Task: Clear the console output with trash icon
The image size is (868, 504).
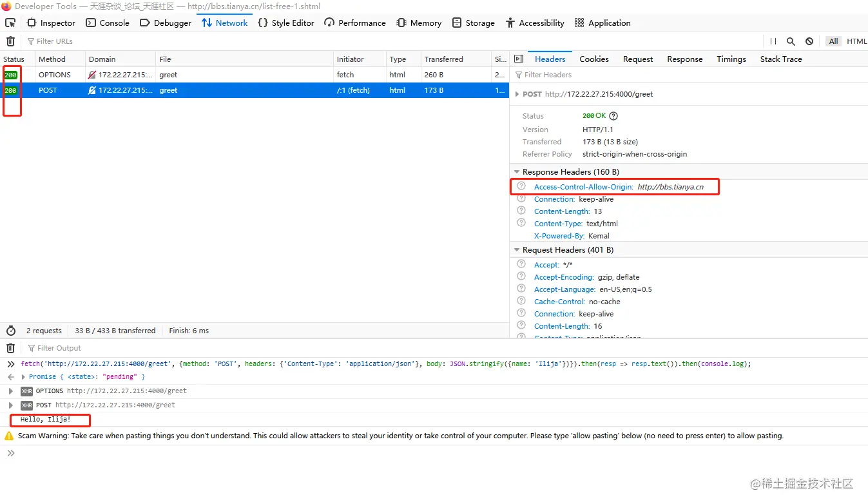Action: coord(10,348)
